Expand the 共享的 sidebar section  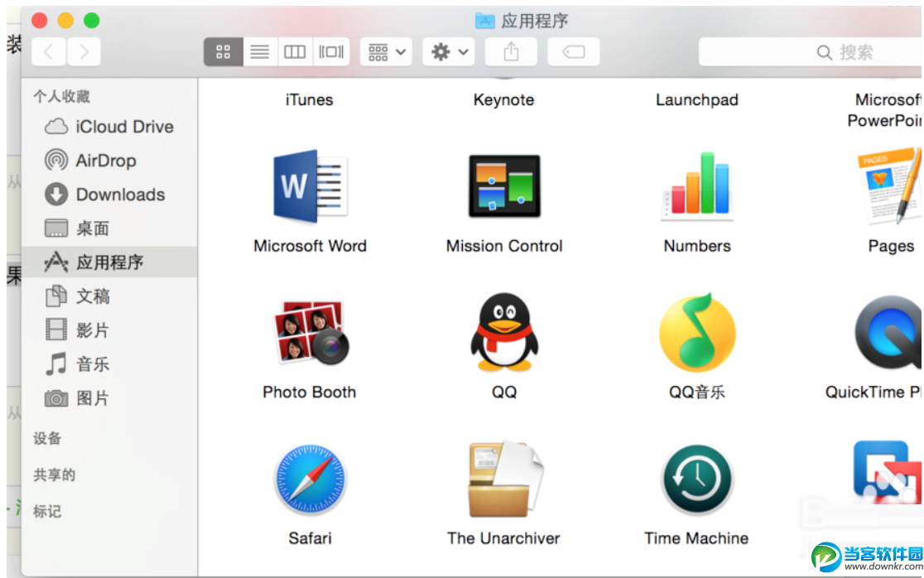[x=54, y=474]
